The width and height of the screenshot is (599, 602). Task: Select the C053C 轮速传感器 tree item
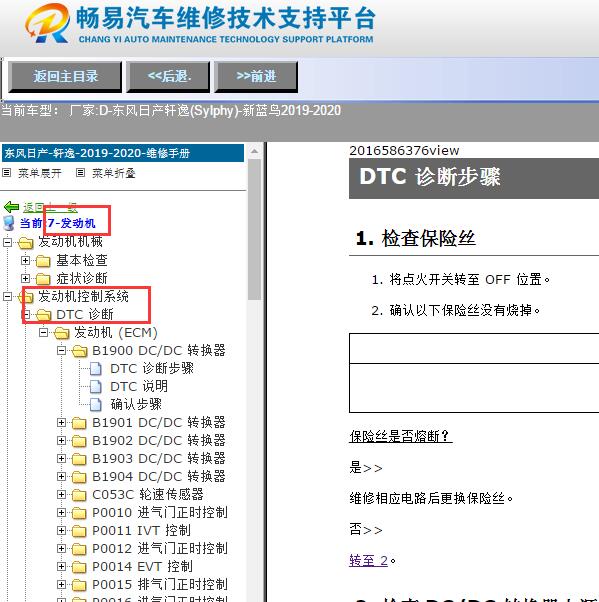point(148,494)
